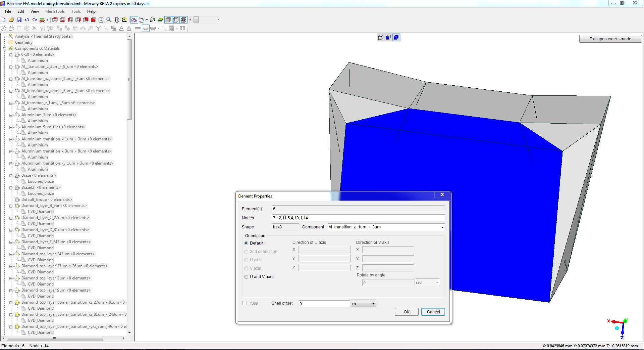Close the Element Properties dialog
Image resolution: width=644 pixels, height=350 pixels.
pos(442,194)
